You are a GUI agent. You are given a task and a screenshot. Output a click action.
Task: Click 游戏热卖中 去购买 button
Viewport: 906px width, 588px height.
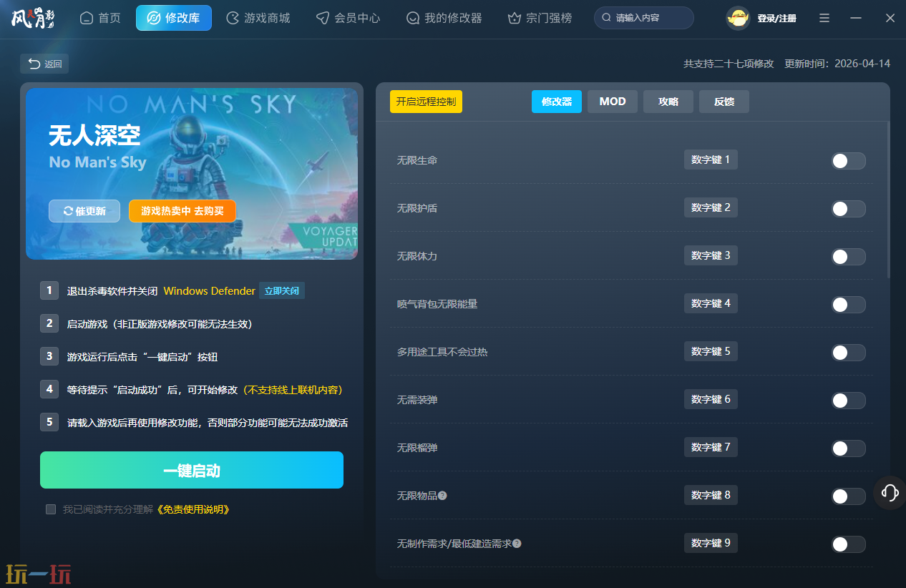click(182, 211)
